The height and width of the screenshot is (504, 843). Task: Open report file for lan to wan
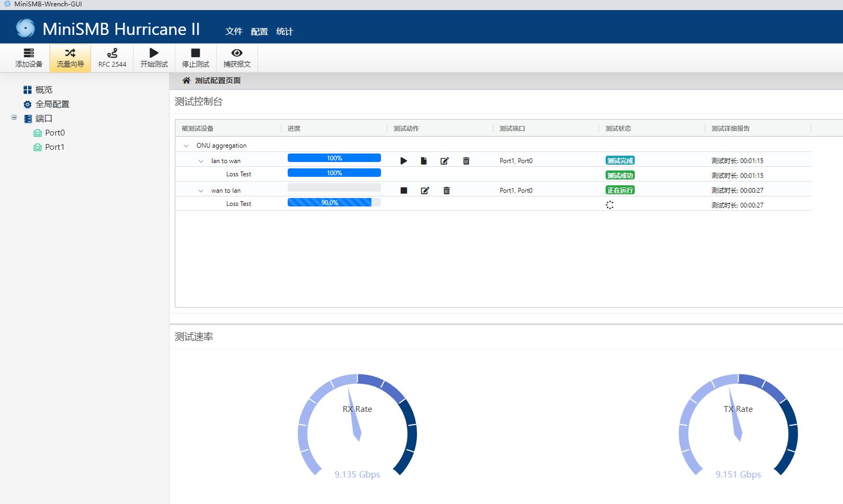pyautogui.click(x=424, y=161)
